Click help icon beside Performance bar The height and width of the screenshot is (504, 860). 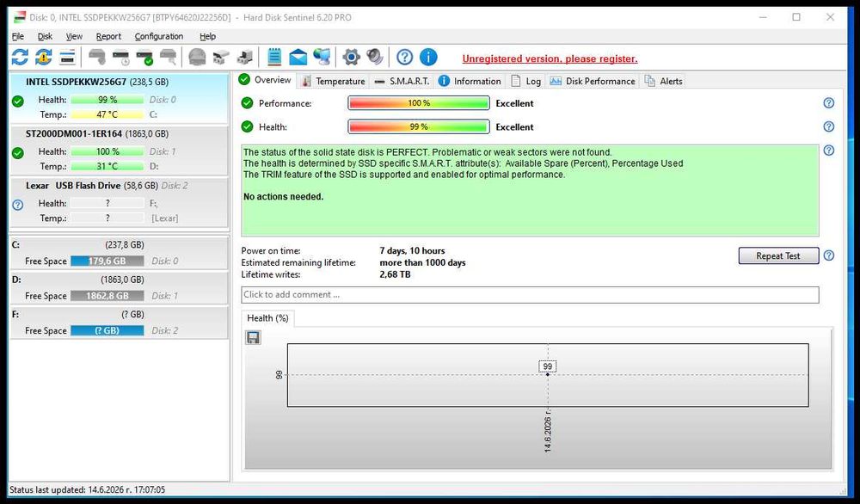829,103
